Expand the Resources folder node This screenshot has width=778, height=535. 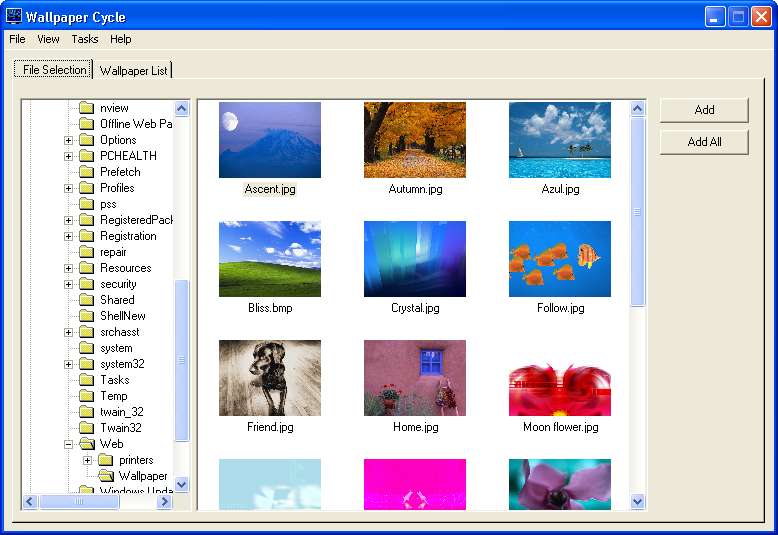(68, 268)
